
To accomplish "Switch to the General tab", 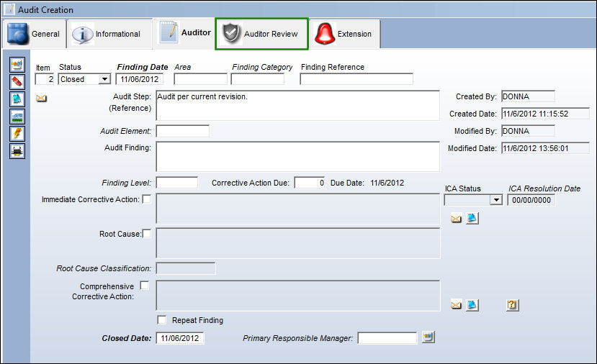I will click(35, 34).
